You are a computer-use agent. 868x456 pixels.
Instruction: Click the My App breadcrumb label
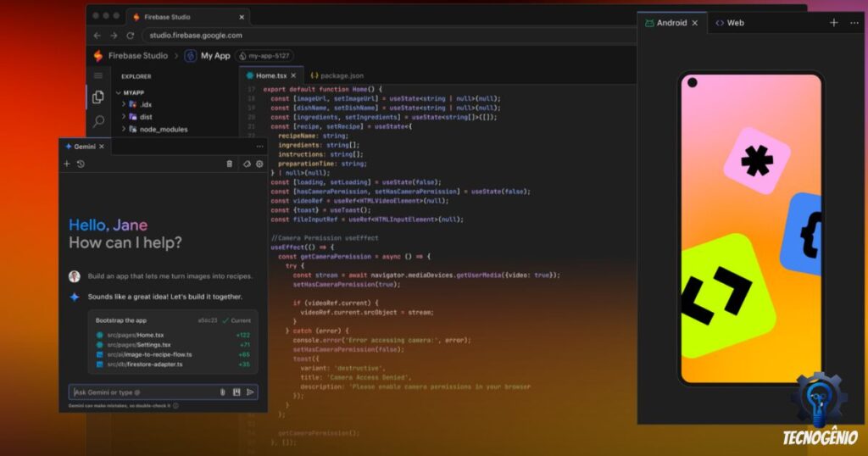(x=215, y=56)
